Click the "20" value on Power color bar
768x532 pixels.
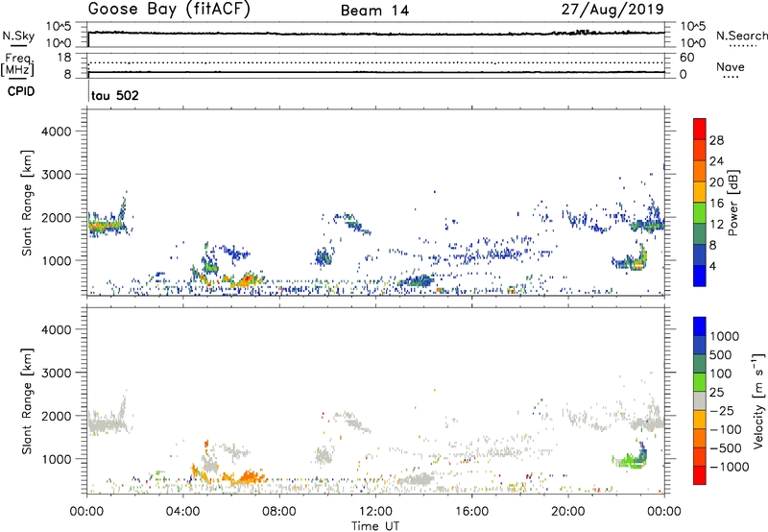(716, 182)
